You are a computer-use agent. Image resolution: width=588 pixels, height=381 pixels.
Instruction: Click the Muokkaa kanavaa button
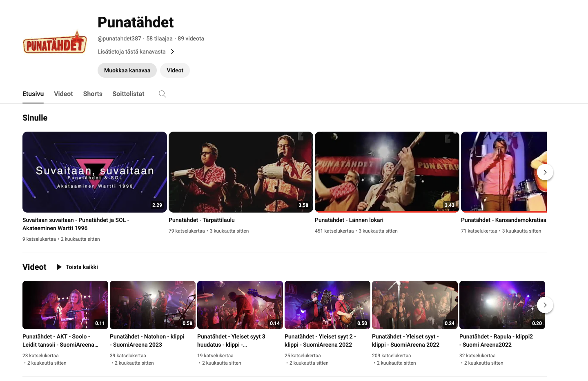click(127, 70)
